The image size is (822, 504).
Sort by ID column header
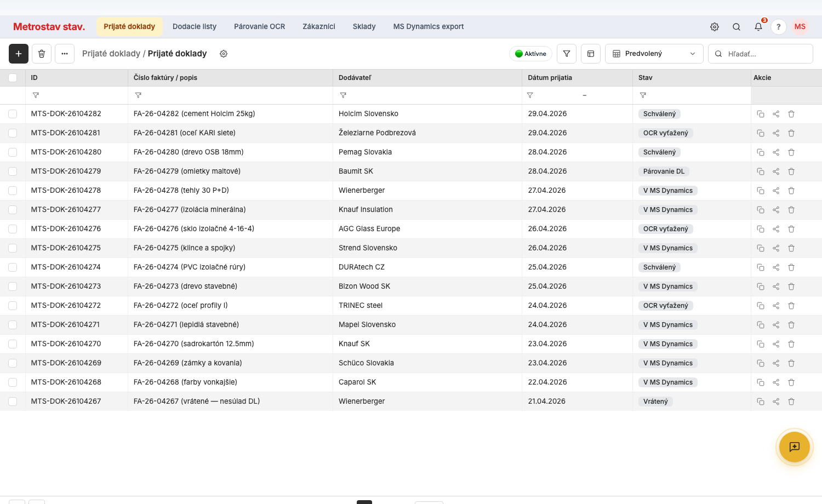[x=35, y=78]
